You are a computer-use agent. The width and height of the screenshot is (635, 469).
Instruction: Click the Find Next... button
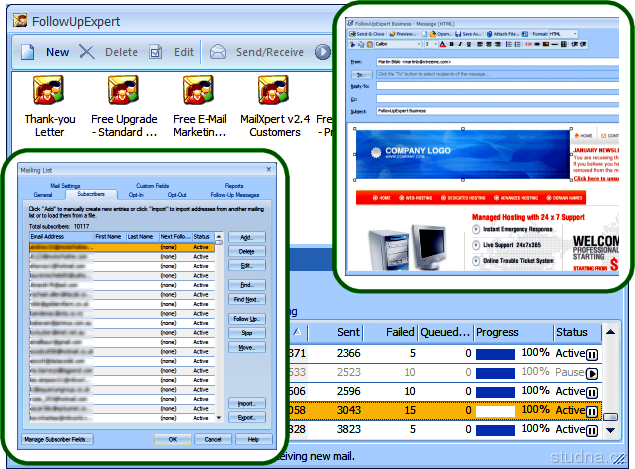[247, 299]
